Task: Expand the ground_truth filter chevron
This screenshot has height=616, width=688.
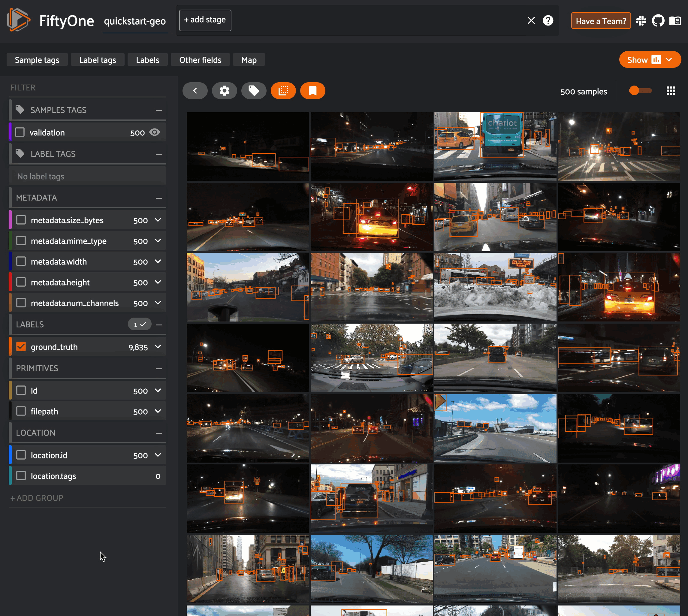Action: click(x=158, y=347)
